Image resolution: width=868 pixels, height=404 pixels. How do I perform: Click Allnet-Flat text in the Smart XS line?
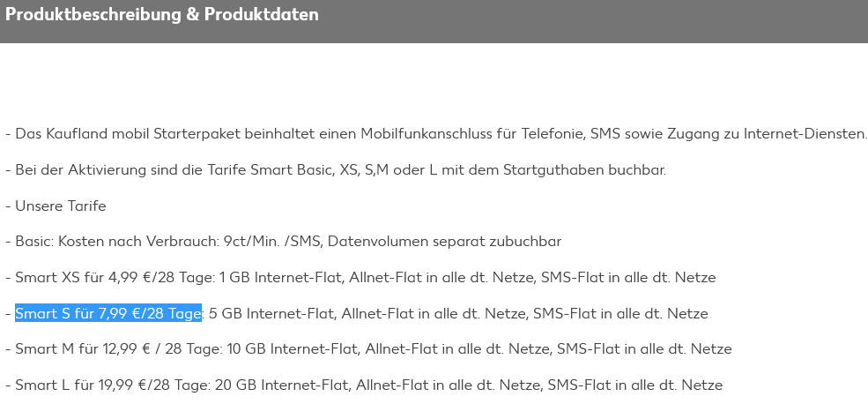385,278
